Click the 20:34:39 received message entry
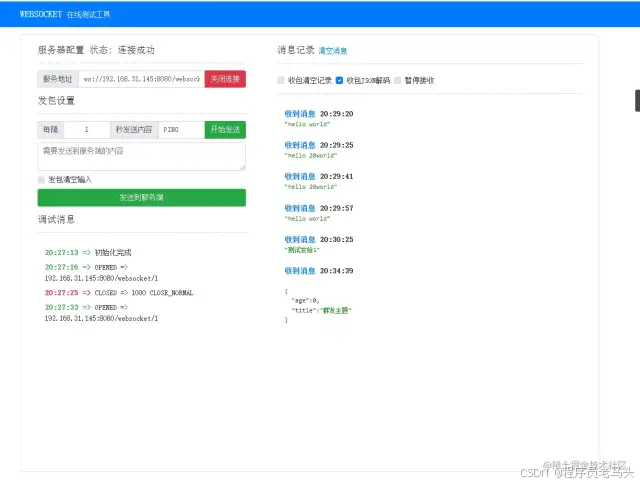 [x=318, y=271]
